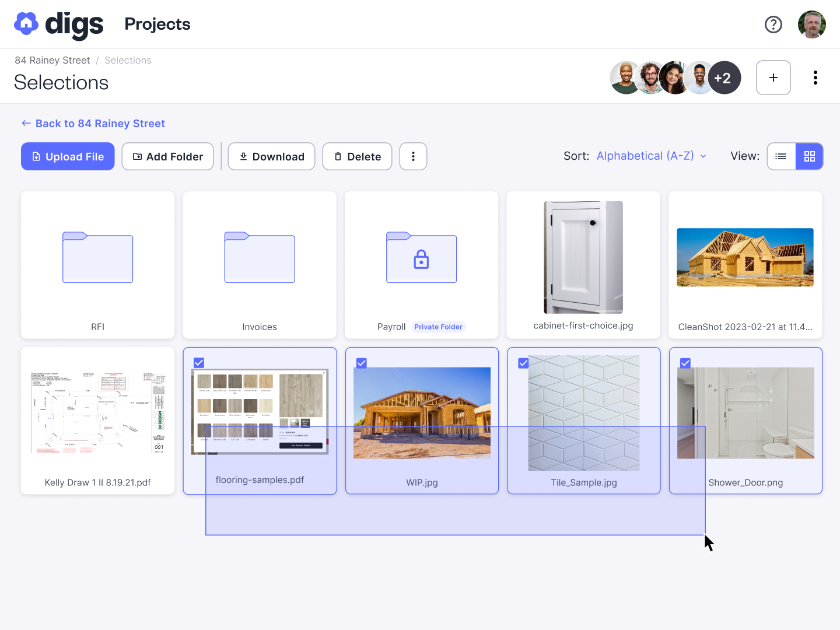The image size is (840, 630).
Task: Toggle the Shower_Door.png checkbox
Action: point(685,363)
